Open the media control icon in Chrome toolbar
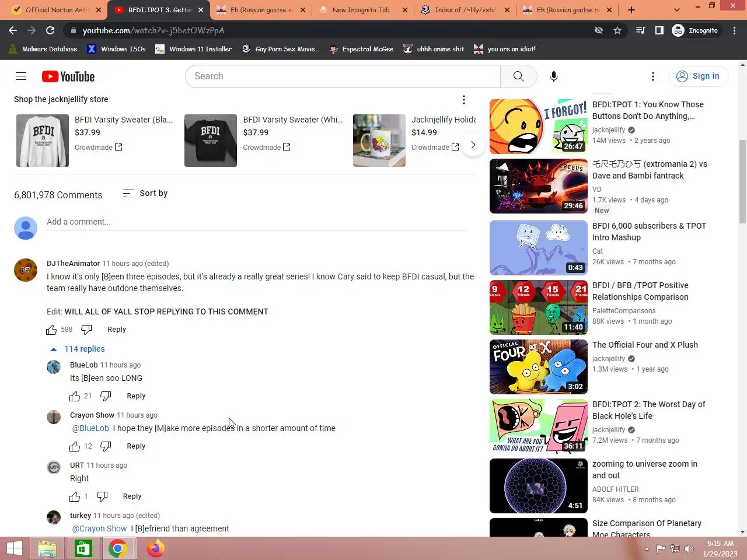747x560 pixels. point(640,30)
